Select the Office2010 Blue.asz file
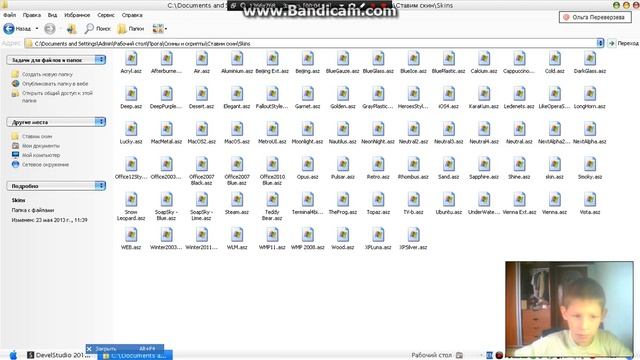 272,171
